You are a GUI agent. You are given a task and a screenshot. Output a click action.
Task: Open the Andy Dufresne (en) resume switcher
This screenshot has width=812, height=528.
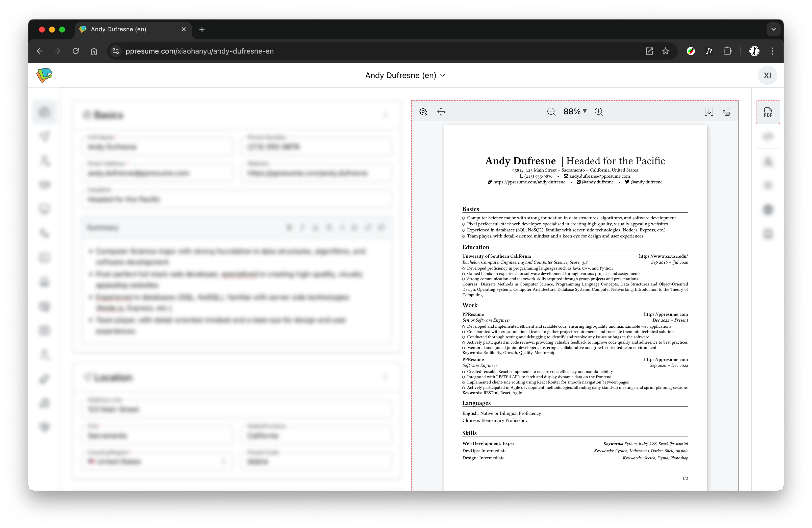click(x=405, y=76)
